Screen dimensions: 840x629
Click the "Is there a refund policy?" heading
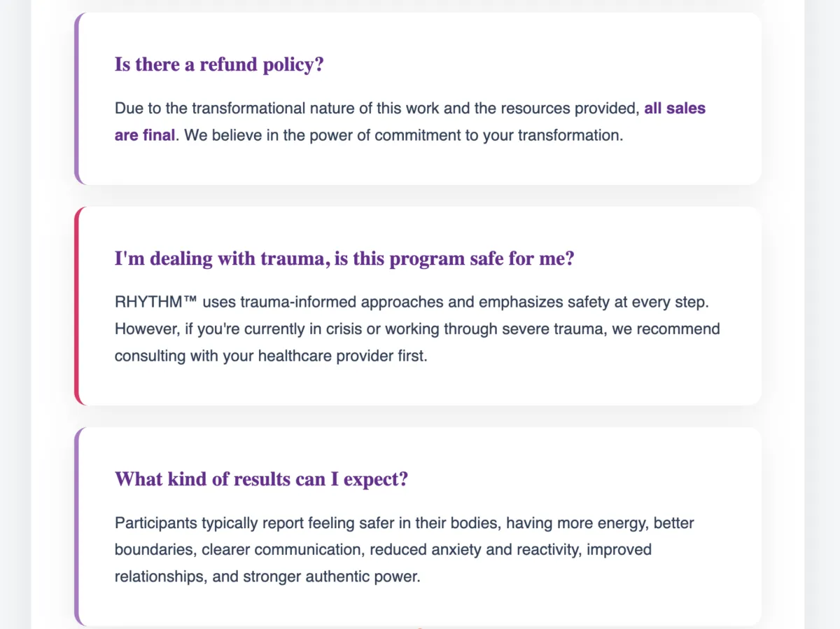219,64
